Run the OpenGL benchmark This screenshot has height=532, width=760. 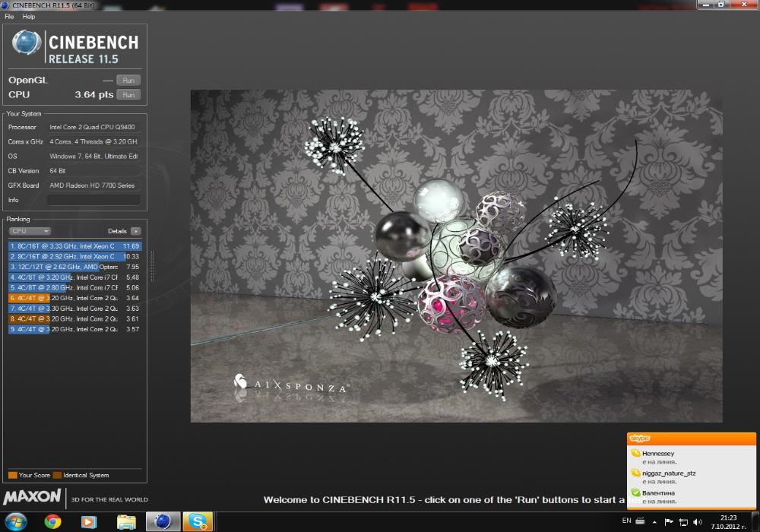(x=128, y=81)
